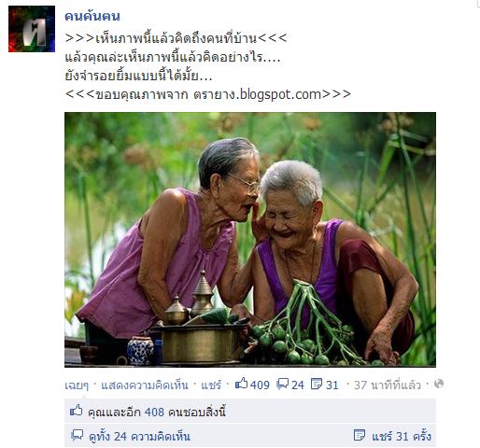Click share icon beside แชร์ 31 ครั้ง
The height and width of the screenshot is (448, 480).
360,435
